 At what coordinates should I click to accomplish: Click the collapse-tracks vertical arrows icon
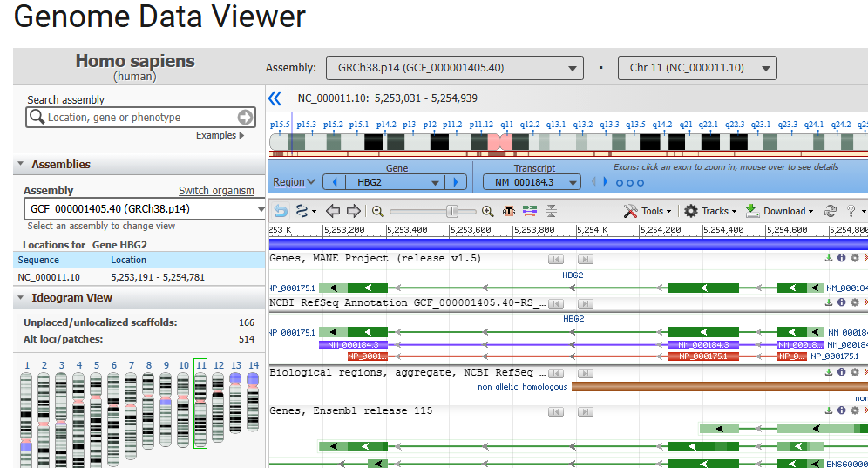click(551, 211)
